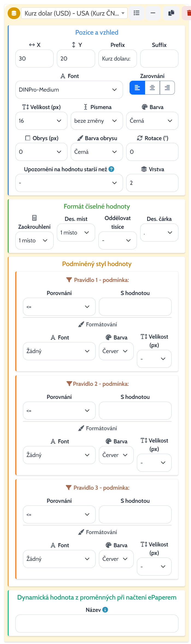Open the Velikost (px) size 16 dropdown
Viewport: 191px width, 644px height.
[41, 121]
